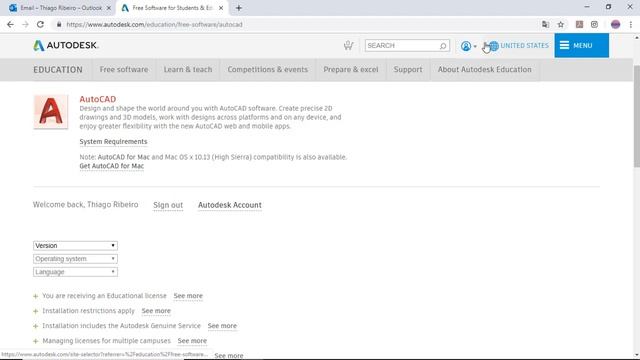Viewport: 640px width, 360px height.
Task: Open Competitions & events menu
Action: click(268, 69)
